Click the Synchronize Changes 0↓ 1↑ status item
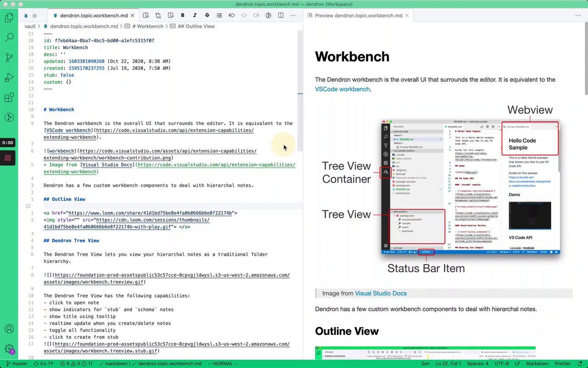Viewport: 588px width, 368px height. 44,363
